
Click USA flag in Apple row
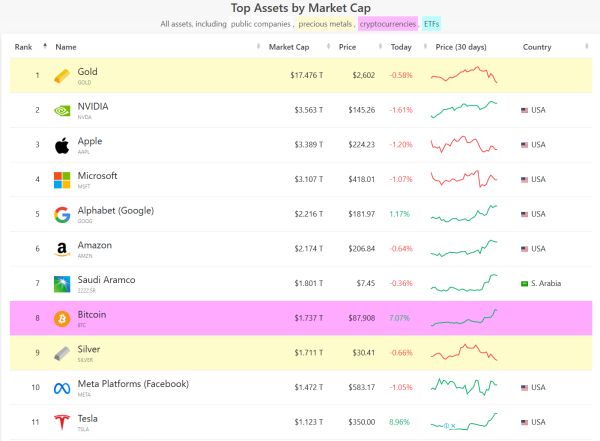[524, 145]
